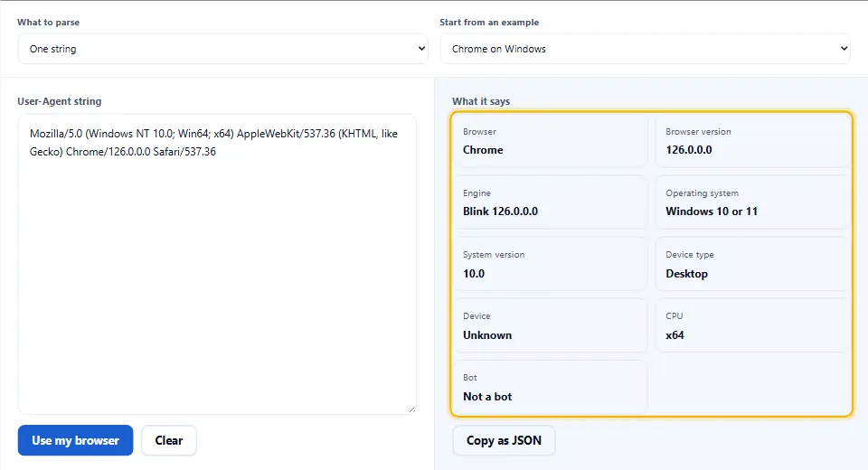This screenshot has height=470, width=868.
Task: Click inside the User-Agent string text area
Action: pyautogui.click(x=217, y=264)
